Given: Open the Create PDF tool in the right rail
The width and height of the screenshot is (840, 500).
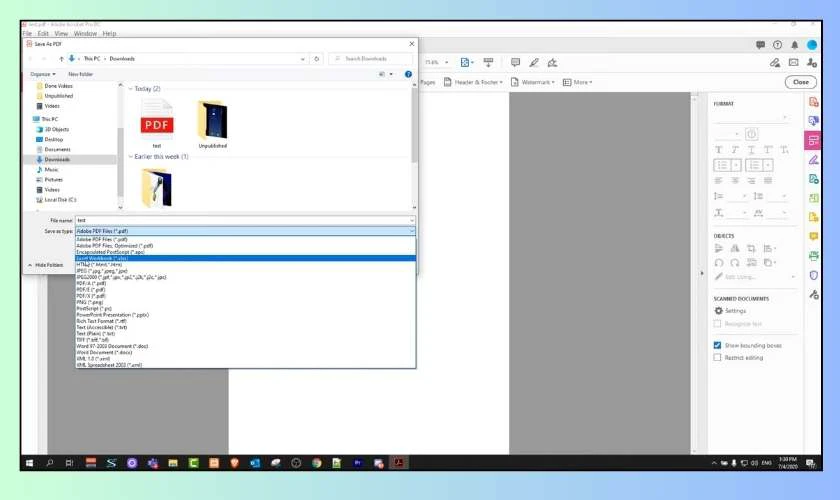Looking at the screenshot, I should point(813,102).
